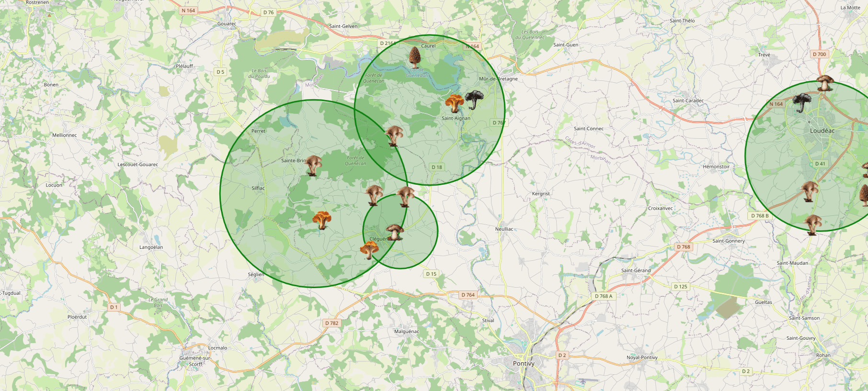Click the Malguénac village label

pyautogui.click(x=407, y=331)
